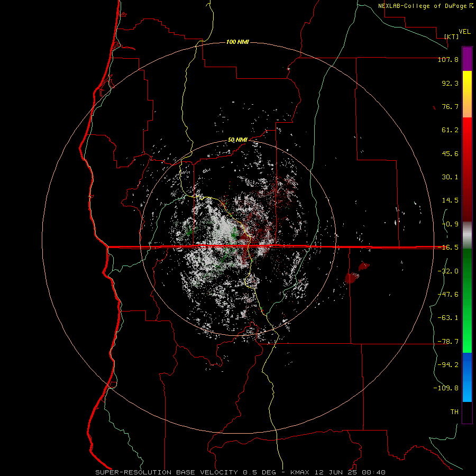Viewport: 476px width, 476px height.
Task: Click the 100 NMI range ring label
Action: tap(237, 42)
